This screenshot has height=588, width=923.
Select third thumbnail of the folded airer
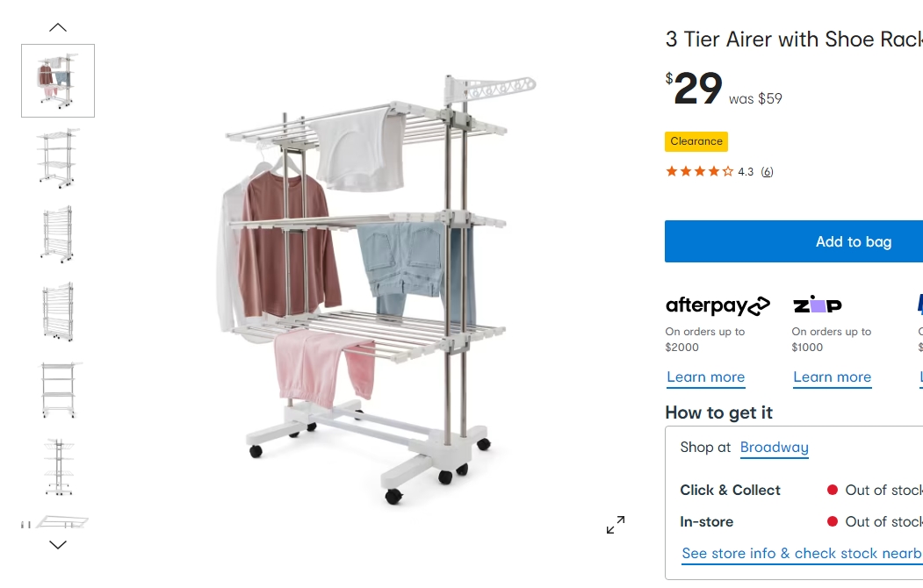tap(58, 234)
